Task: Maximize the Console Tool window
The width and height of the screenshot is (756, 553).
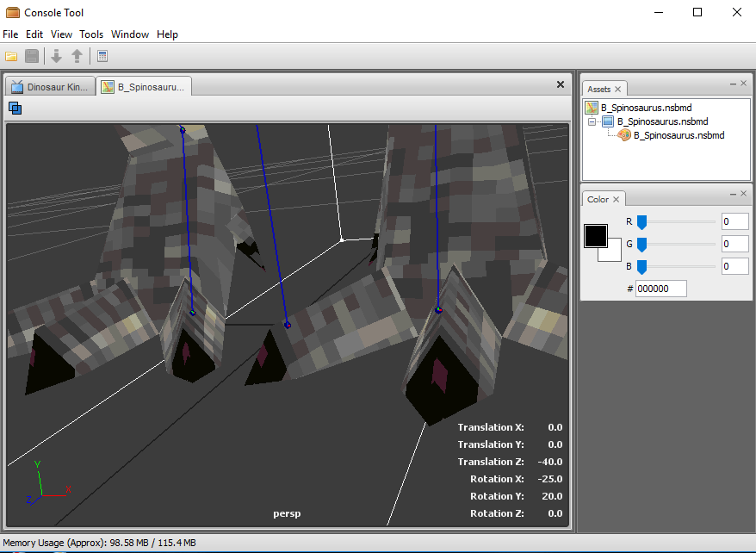Action: 697,13
